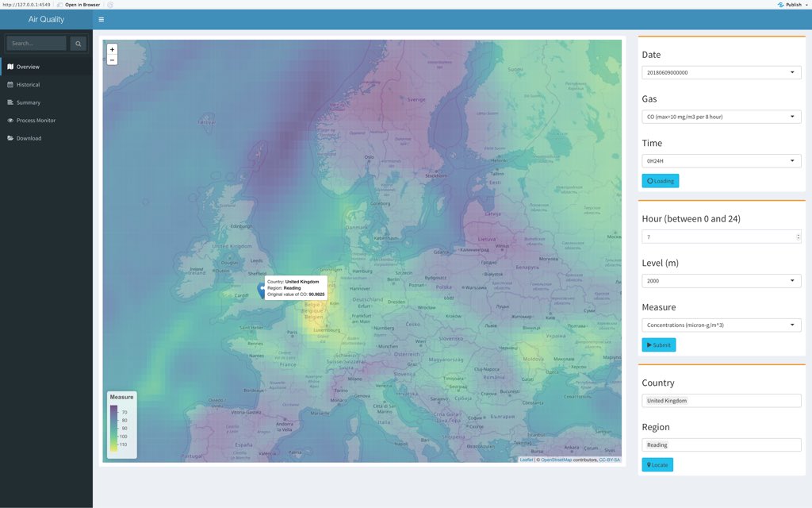Image resolution: width=812 pixels, height=508 pixels.
Task: Open the Summary section
Action: (x=47, y=102)
